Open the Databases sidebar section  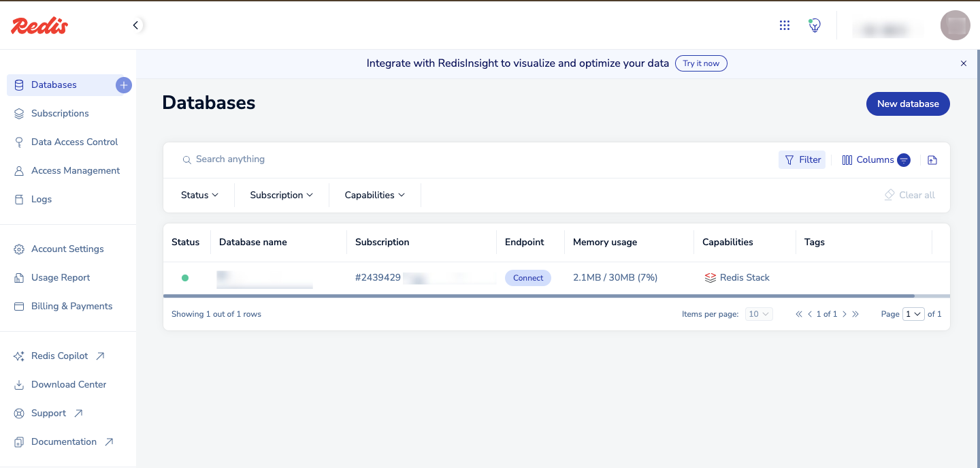pos(53,84)
